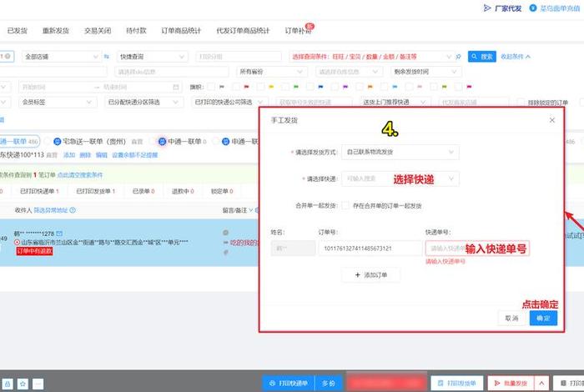The height and width of the screenshot is (392, 584).
Task: Click the printer icon in the bottom bar
Action: [8, 384]
